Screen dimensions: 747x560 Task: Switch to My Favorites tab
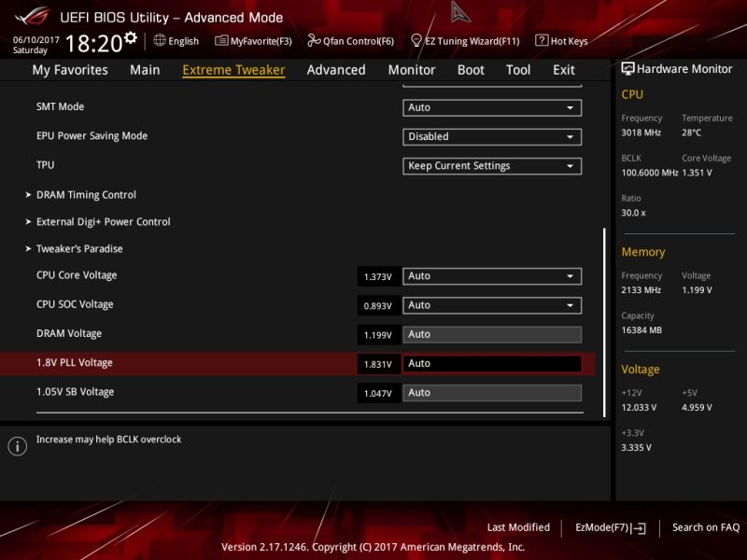pos(70,70)
